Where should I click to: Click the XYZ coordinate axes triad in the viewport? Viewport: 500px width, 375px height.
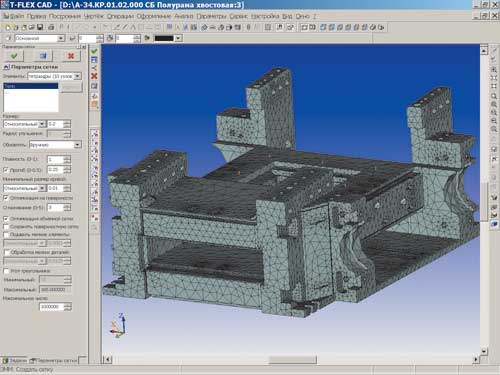click(x=118, y=326)
